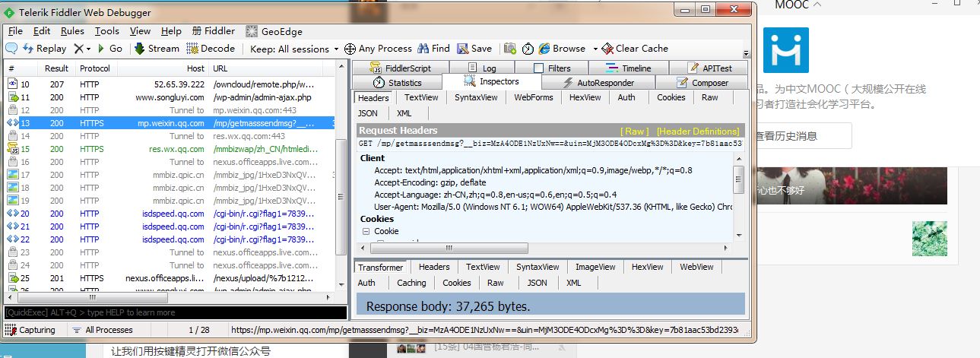Toggle Stream mode in toolbar
This screenshot has width=980, height=358.
tap(157, 49)
